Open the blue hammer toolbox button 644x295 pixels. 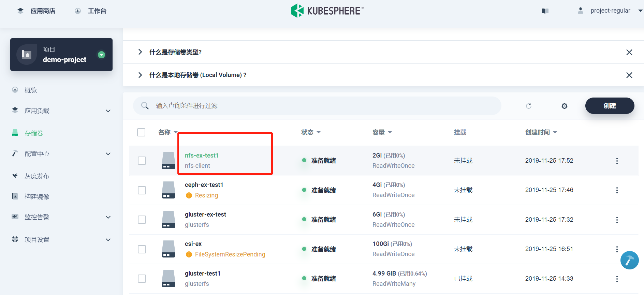pos(629,260)
